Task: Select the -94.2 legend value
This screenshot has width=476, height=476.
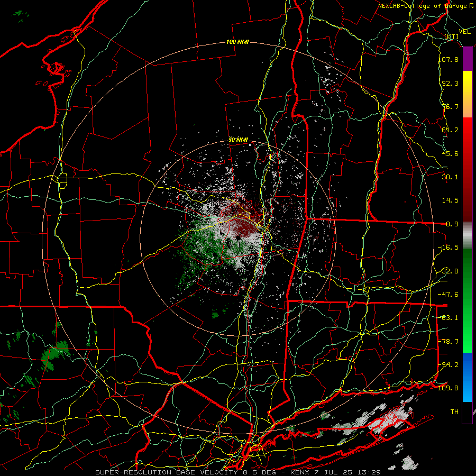Action: tap(448, 364)
